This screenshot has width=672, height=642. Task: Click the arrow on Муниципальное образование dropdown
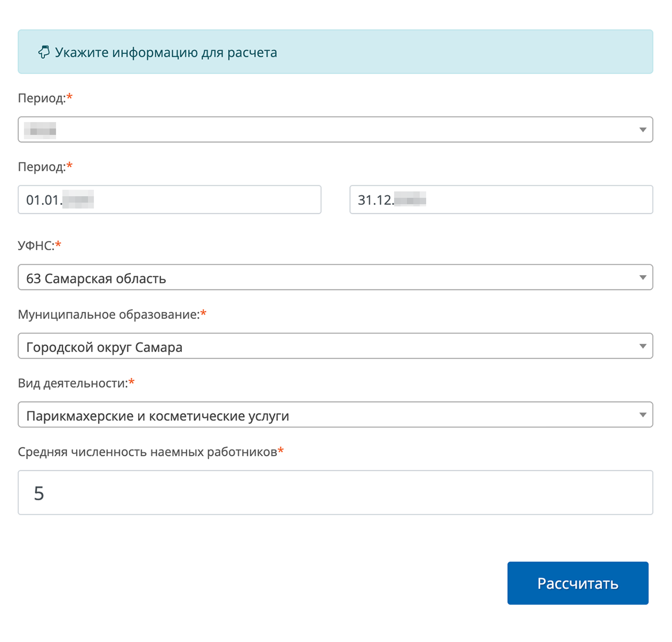pyautogui.click(x=643, y=346)
